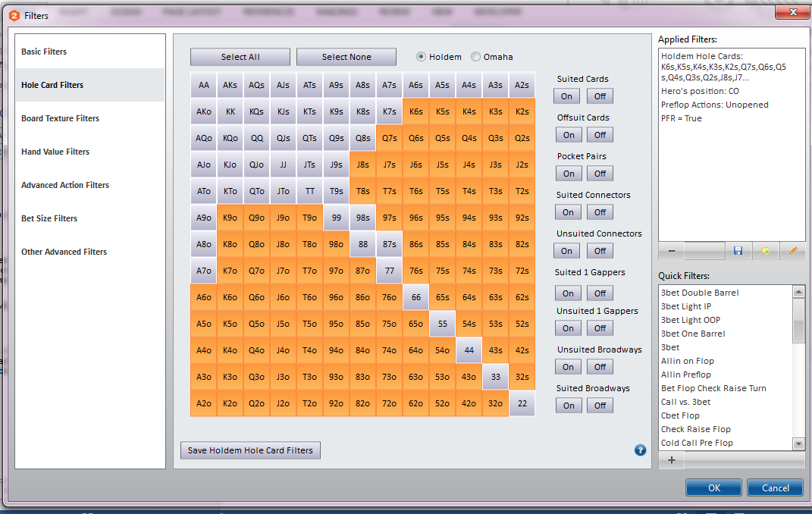The height and width of the screenshot is (514, 812).
Task: Click the add-to-quick-filters folder icon
Action: (x=766, y=250)
